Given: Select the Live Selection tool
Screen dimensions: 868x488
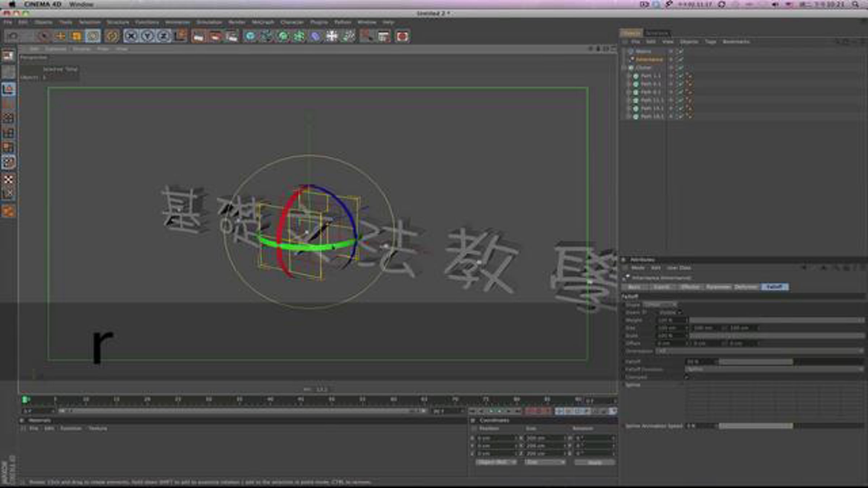Looking at the screenshot, I should [x=44, y=36].
